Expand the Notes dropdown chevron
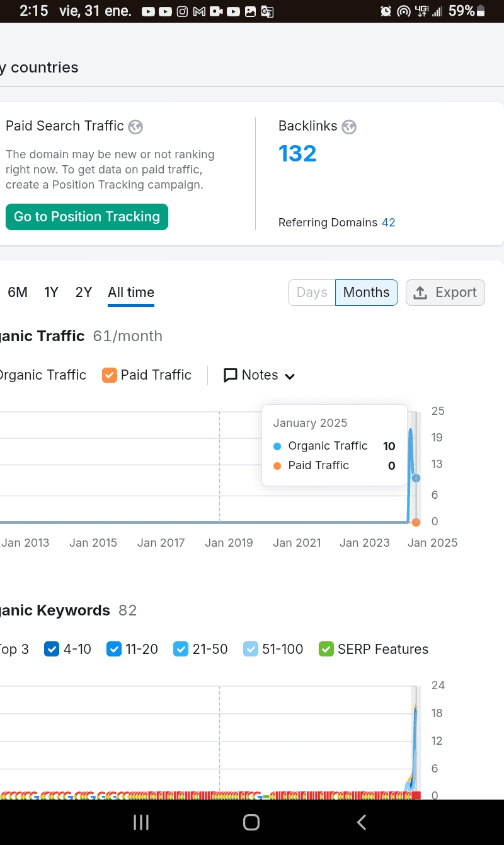 coord(290,376)
